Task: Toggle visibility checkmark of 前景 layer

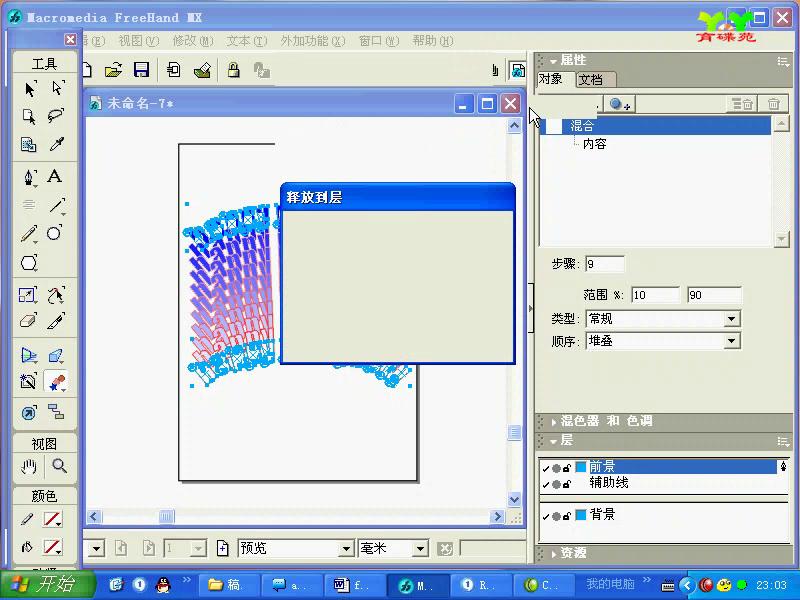Action: (x=546, y=468)
